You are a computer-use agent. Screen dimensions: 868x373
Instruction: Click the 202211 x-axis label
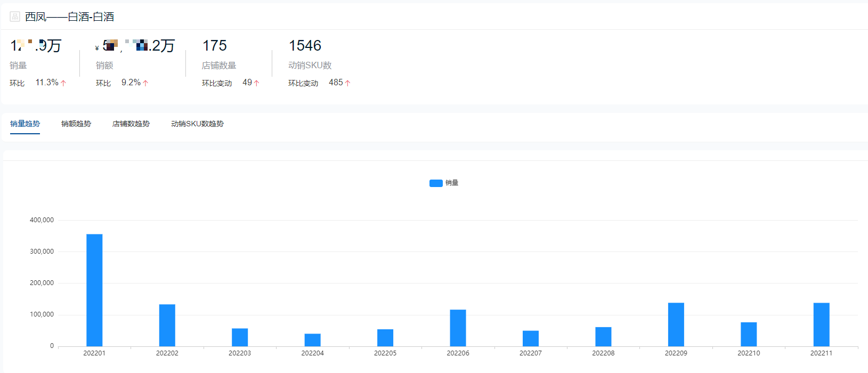coord(821,353)
